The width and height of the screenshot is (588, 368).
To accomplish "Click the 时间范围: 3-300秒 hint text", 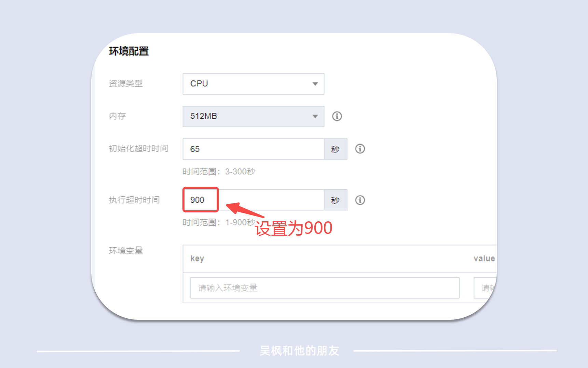I will point(219,171).
